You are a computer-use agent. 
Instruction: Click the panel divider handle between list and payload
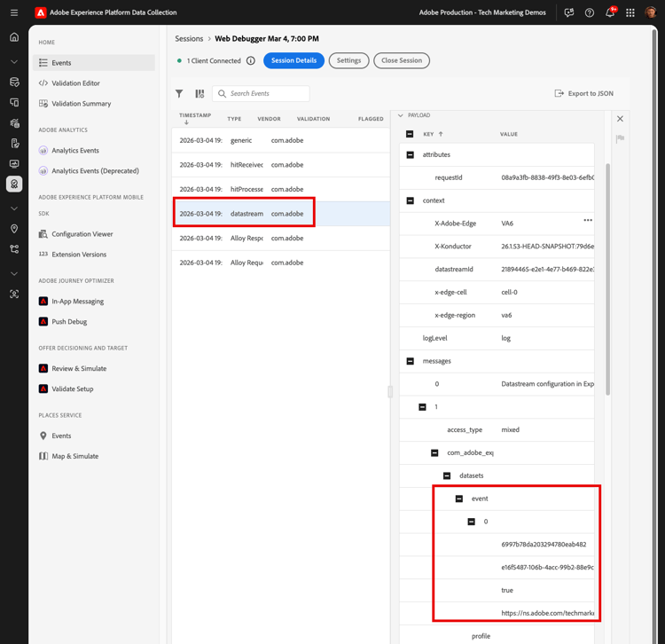[390, 391]
